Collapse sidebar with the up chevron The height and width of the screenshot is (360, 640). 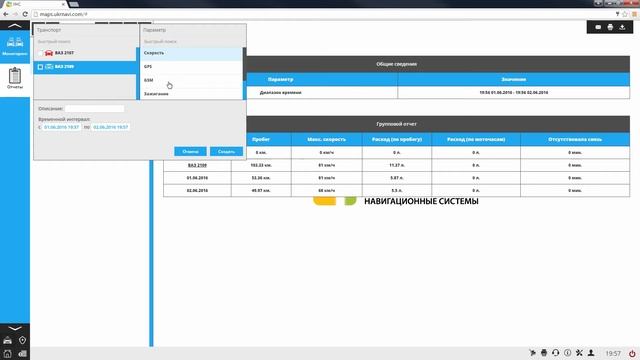[15, 26]
